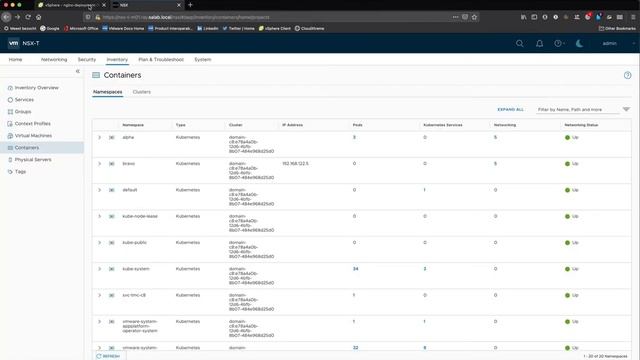Viewport: 640px width, 360px height.
Task: Go to browser home page
Action: [38, 17]
